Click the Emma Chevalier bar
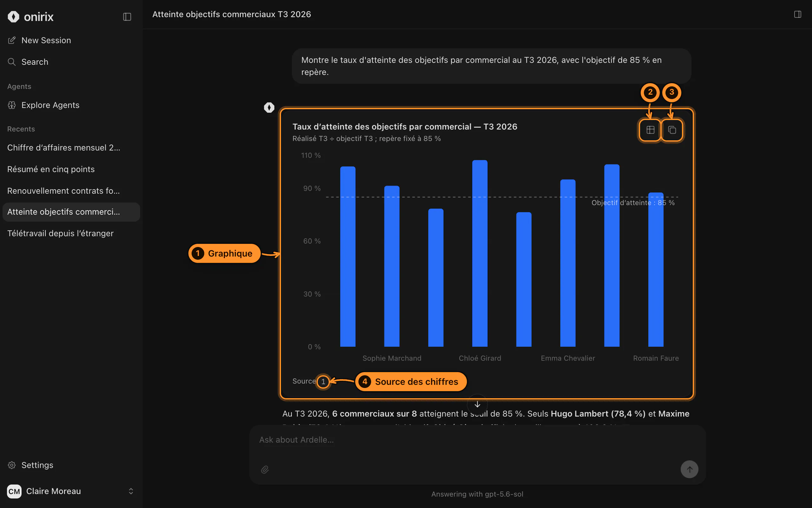The width and height of the screenshot is (812, 508). 568,263
